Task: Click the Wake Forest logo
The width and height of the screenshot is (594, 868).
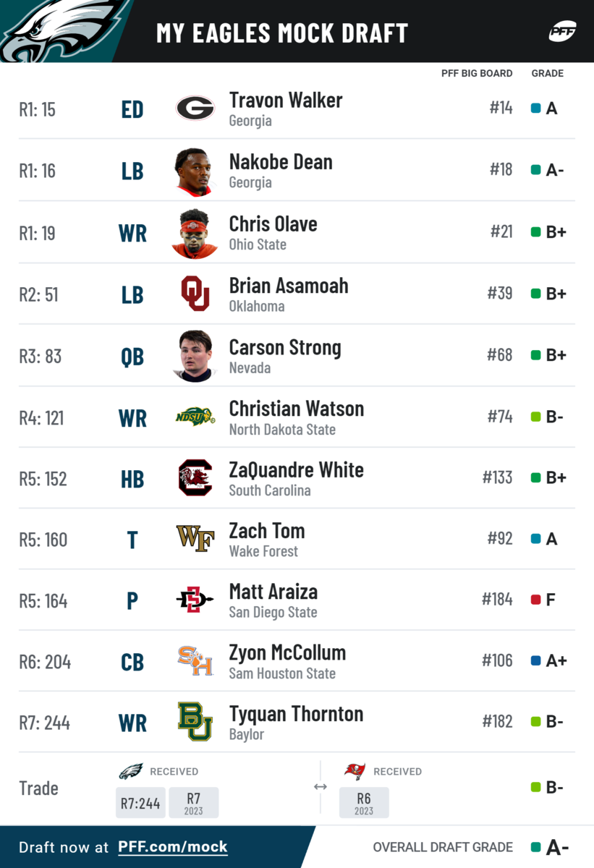Action: pyautogui.click(x=195, y=539)
